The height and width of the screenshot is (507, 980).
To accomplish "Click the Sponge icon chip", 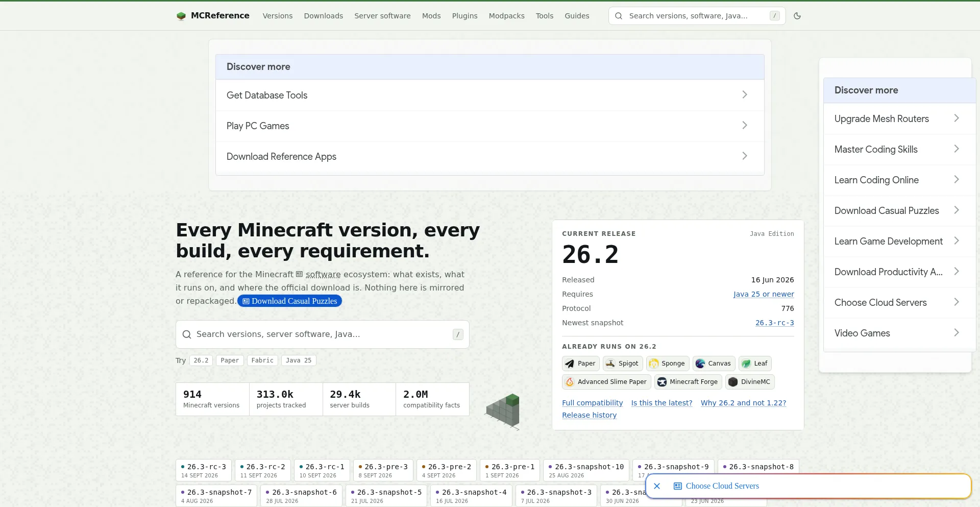I will [x=668, y=364].
